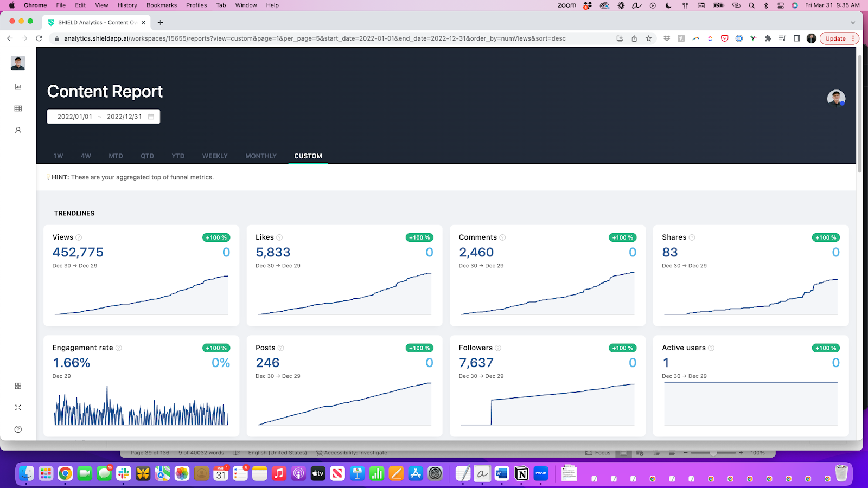Screen dimensions: 868x488
Task: Open the Chrome tab list chevron
Action: pos(853,22)
